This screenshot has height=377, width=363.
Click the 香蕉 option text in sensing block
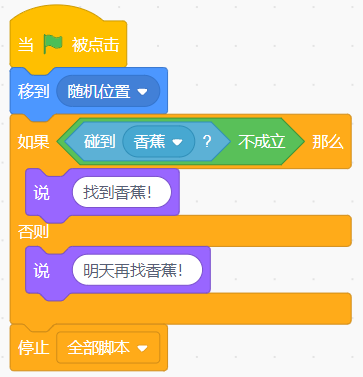[149, 142]
